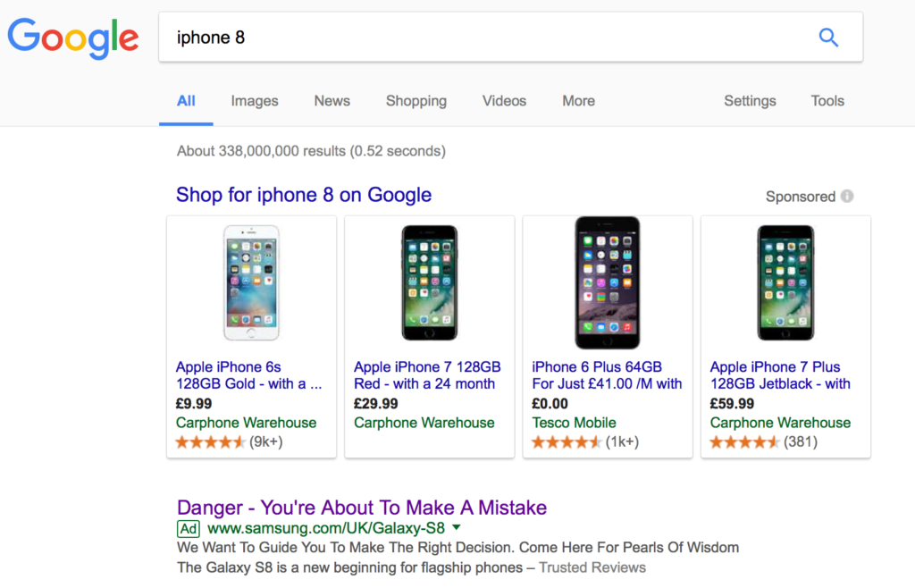Open search Settings
Image resolution: width=915 pixels, height=588 pixels.
[750, 101]
